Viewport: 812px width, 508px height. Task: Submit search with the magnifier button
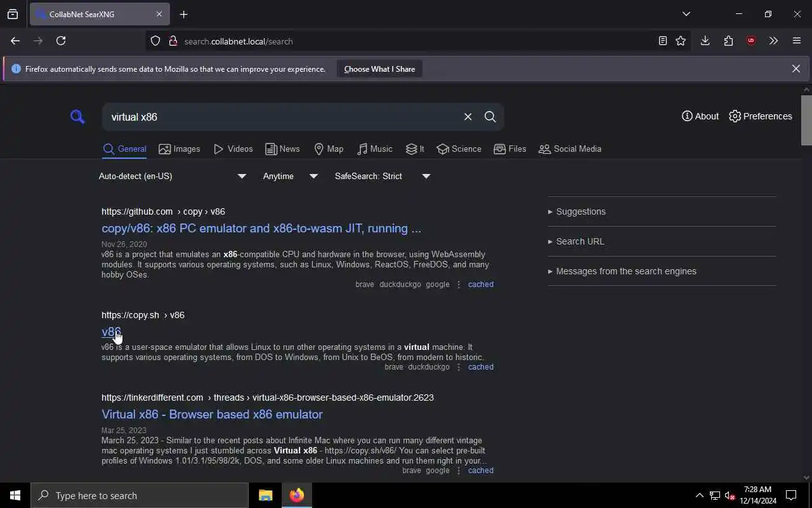490,117
